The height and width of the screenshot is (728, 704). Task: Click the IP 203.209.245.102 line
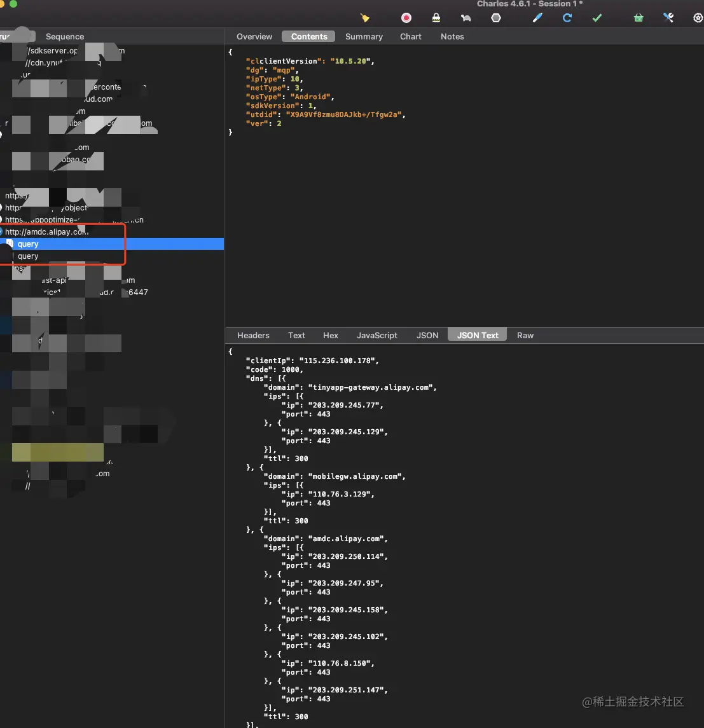point(335,636)
